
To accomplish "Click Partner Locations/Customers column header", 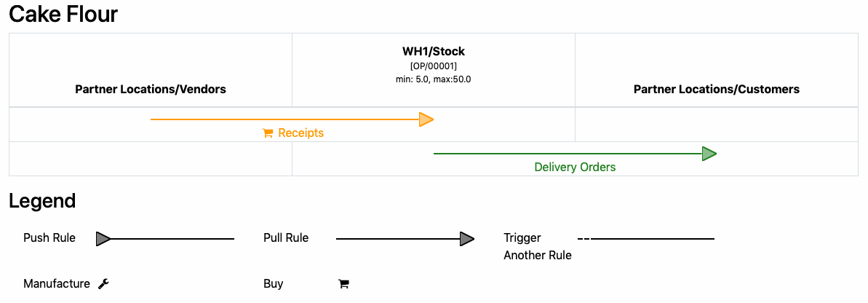I will coord(717,89).
